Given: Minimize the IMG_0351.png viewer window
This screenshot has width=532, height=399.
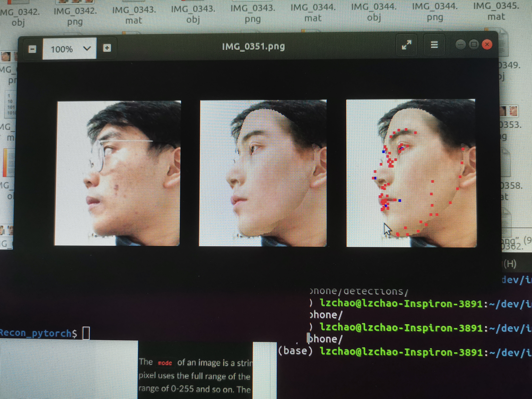Looking at the screenshot, I should (460, 45).
